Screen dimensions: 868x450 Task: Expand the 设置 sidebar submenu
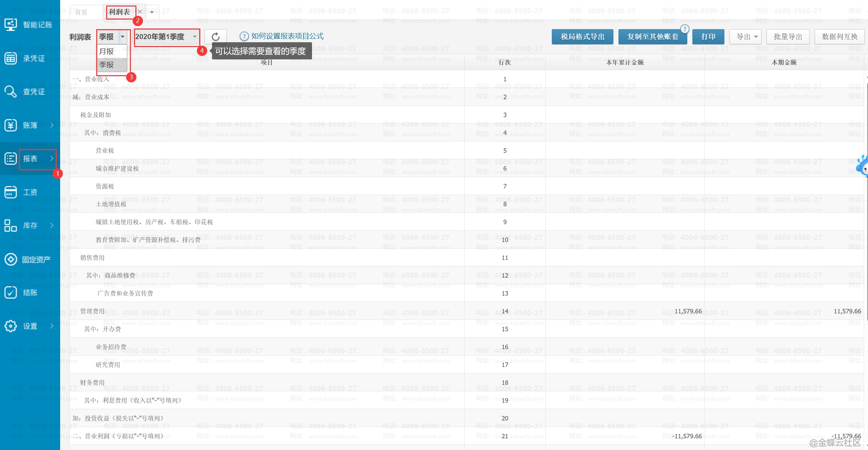point(52,326)
